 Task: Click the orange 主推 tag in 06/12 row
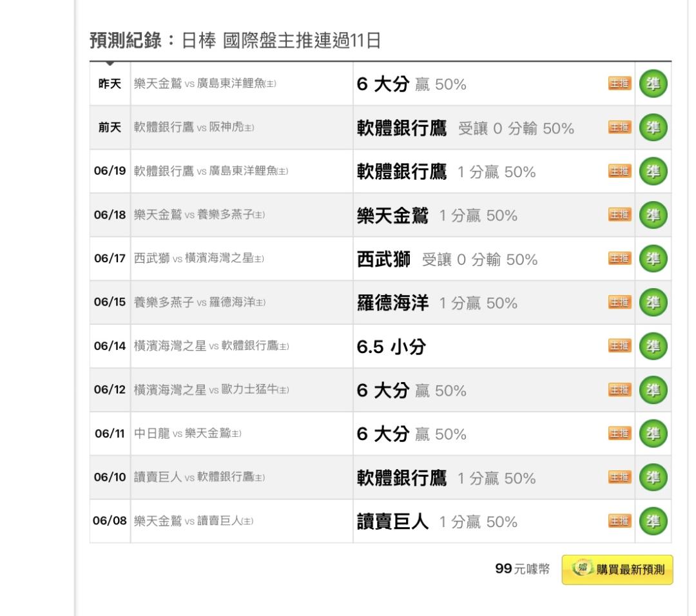[620, 390]
